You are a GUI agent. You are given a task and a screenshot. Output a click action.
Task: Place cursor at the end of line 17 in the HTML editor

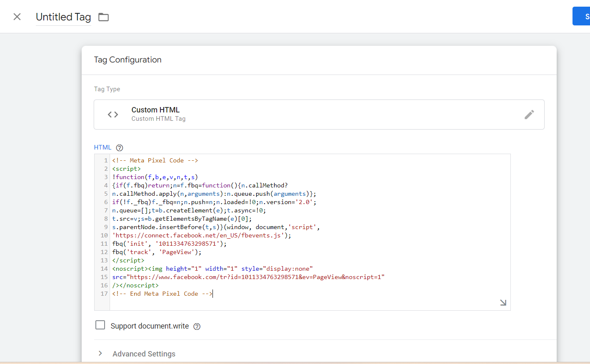pyautogui.click(x=213, y=294)
